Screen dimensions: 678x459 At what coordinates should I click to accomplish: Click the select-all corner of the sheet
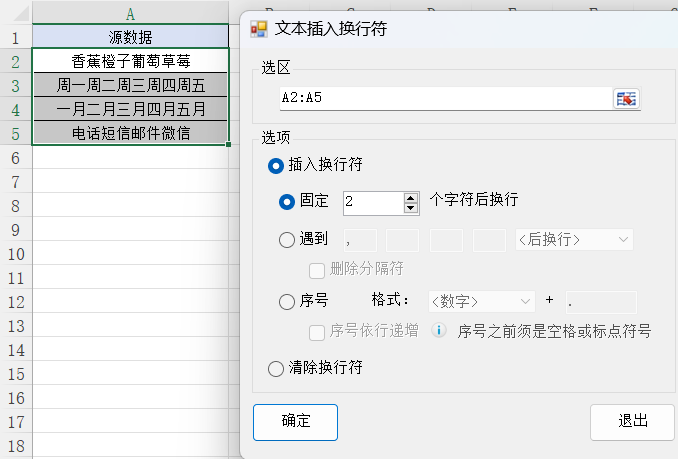(x=17, y=13)
